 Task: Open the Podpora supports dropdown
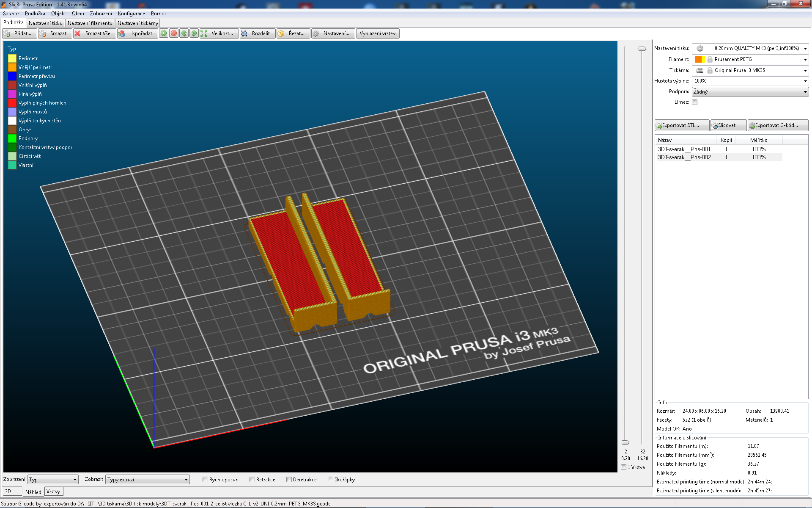click(x=750, y=91)
